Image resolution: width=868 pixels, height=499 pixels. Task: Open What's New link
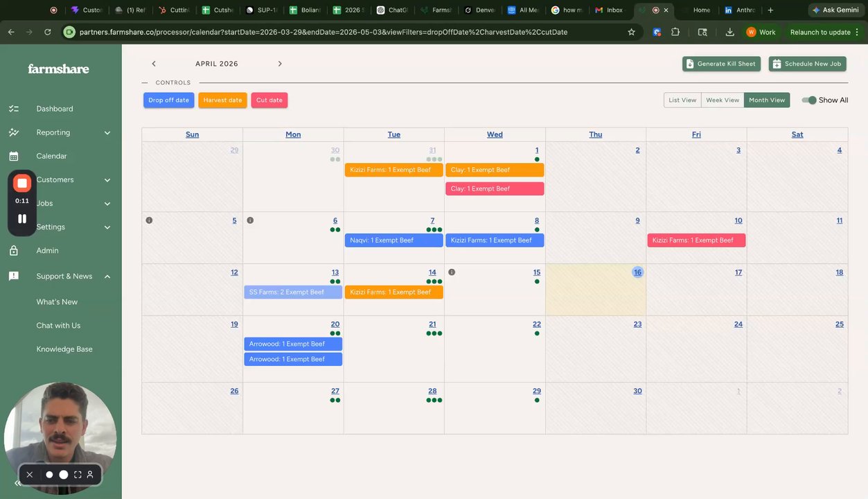(x=57, y=302)
